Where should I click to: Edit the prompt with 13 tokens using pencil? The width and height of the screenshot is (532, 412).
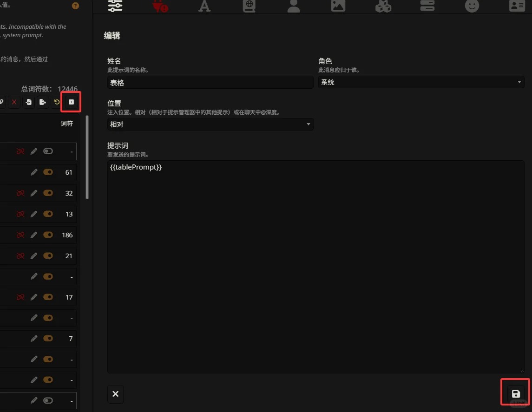33,214
